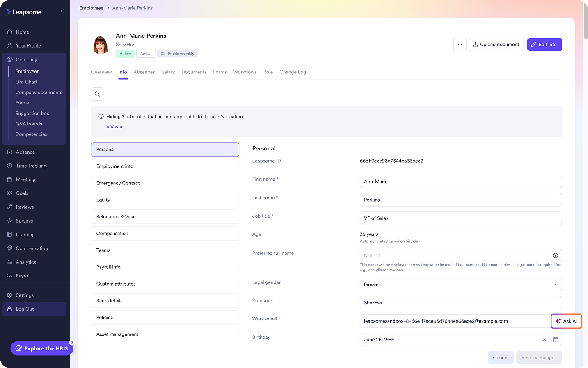Select Bank details section
The height and width of the screenshot is (368, 588).
(165, 301)
